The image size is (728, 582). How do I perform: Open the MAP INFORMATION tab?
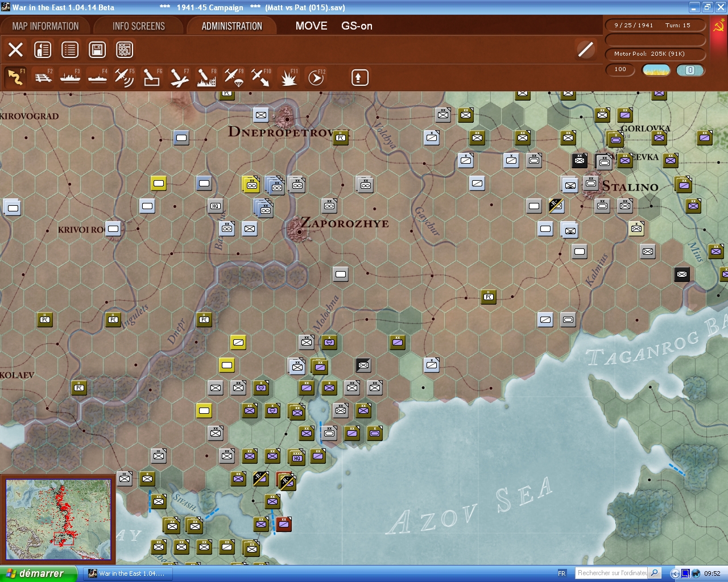tap(45, 26)
